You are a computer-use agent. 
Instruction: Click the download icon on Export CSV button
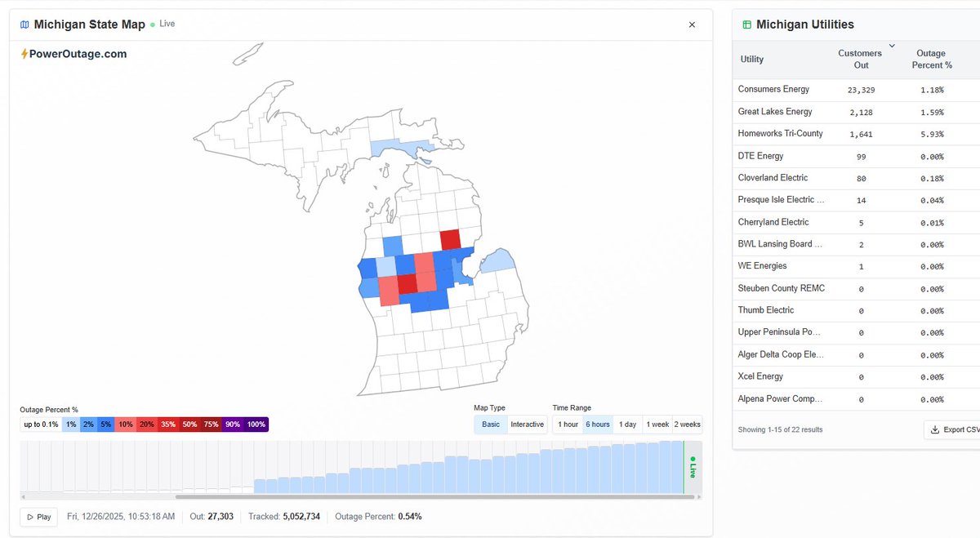pyautogui.click(x=933, y=429)
